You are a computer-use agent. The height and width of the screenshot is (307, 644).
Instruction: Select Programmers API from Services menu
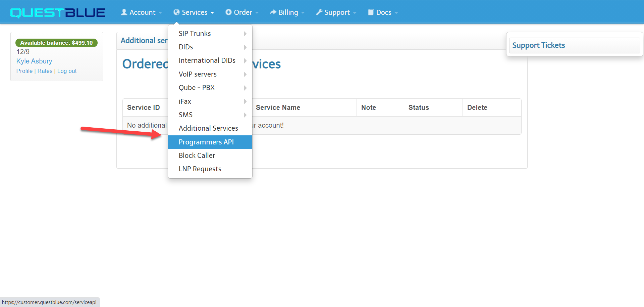(x=210, y=142)
